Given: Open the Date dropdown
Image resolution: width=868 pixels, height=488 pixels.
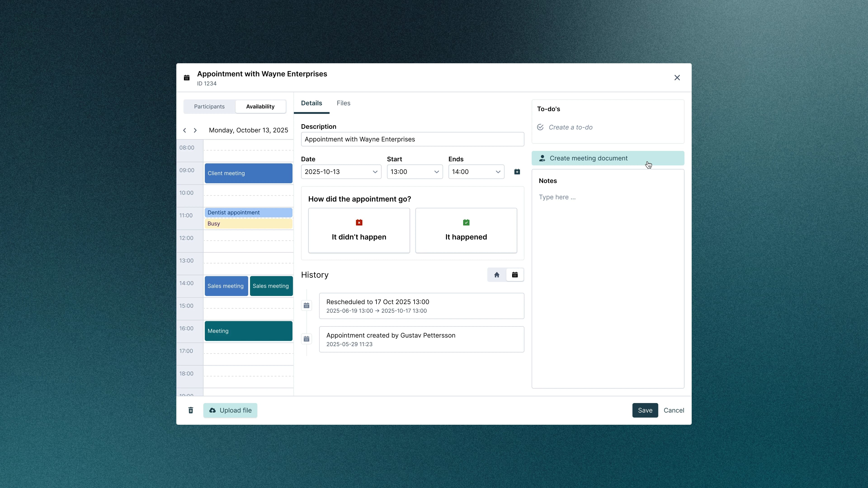Looking at the screenshot, I should coord(341,172).
